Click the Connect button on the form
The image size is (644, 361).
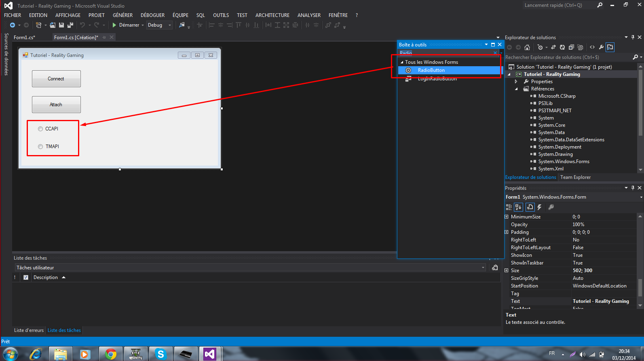click(56, 79)
